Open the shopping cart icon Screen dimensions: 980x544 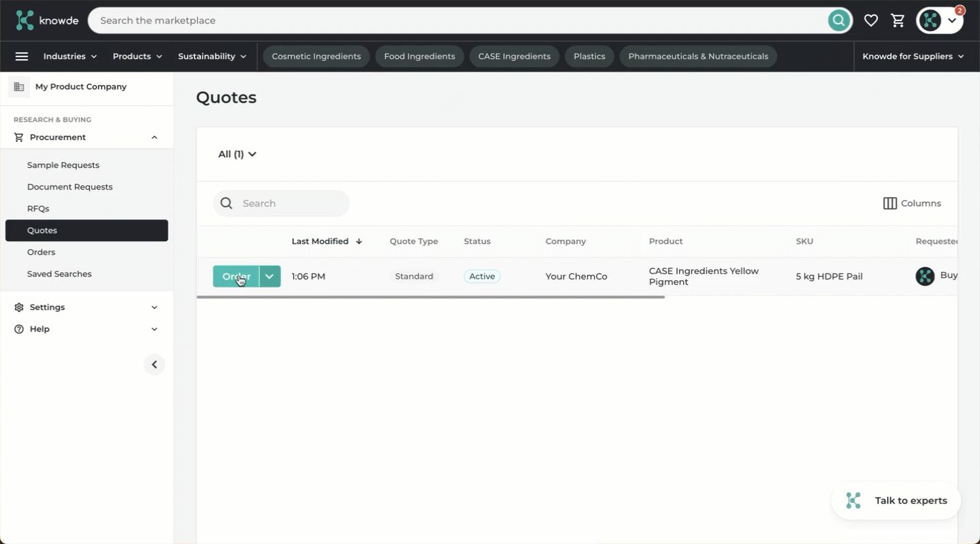point(898,20)
